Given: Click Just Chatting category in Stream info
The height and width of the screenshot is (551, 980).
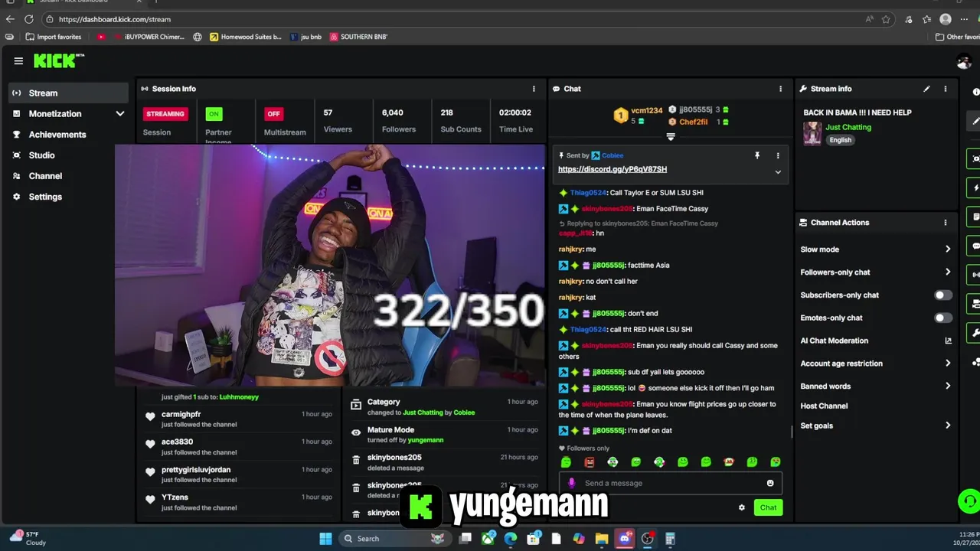Looking at the screenshot, I should point(848,127).
